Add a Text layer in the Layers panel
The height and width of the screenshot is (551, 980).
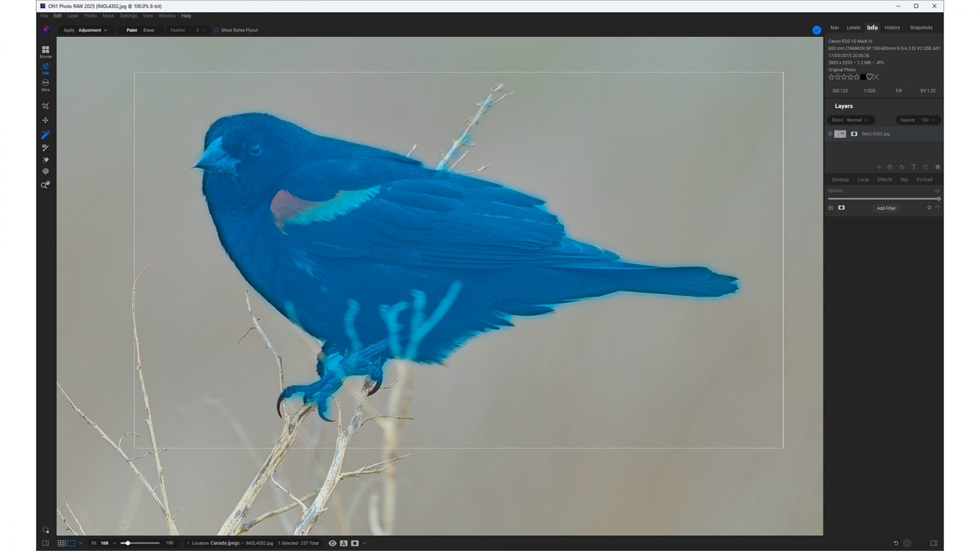coord(914,167)
